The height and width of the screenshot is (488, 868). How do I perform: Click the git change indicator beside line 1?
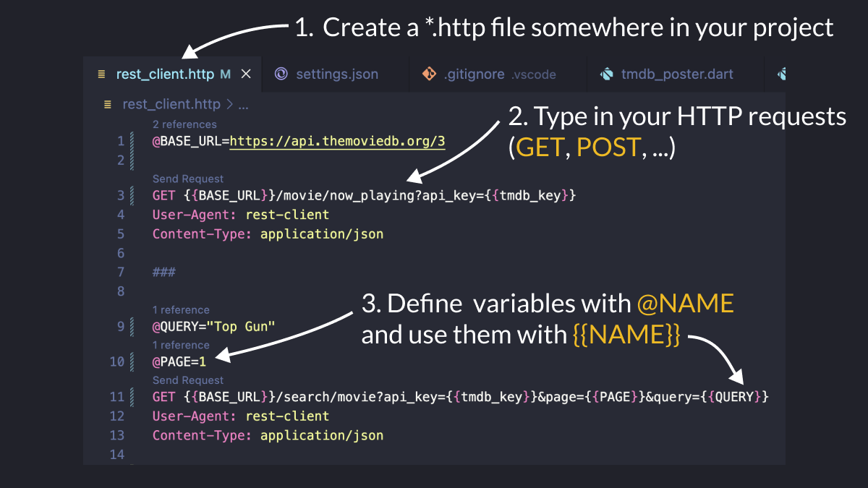click(x=131, y=140)
